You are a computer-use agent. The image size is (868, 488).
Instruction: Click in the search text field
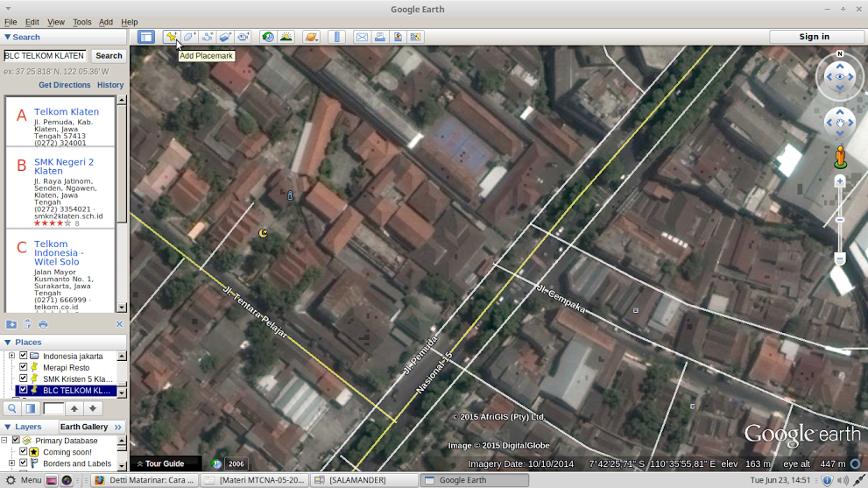(45, 56)
